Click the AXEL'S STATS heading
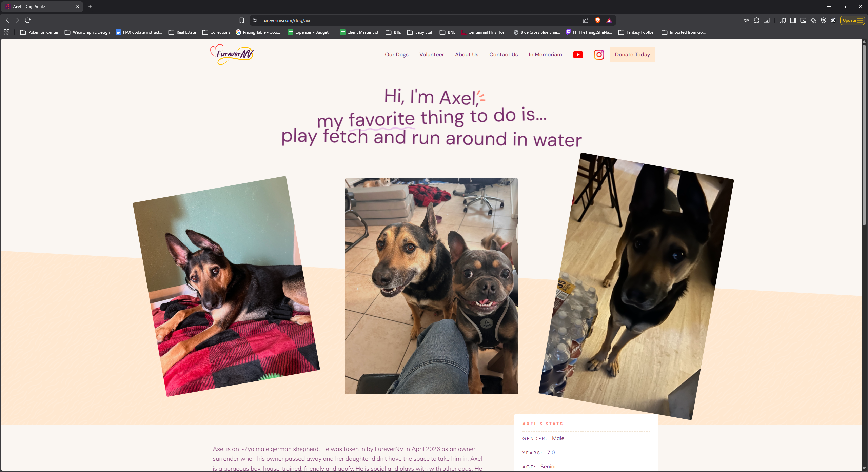The height and width of the screenshot is (472, 868). point(542,424)
